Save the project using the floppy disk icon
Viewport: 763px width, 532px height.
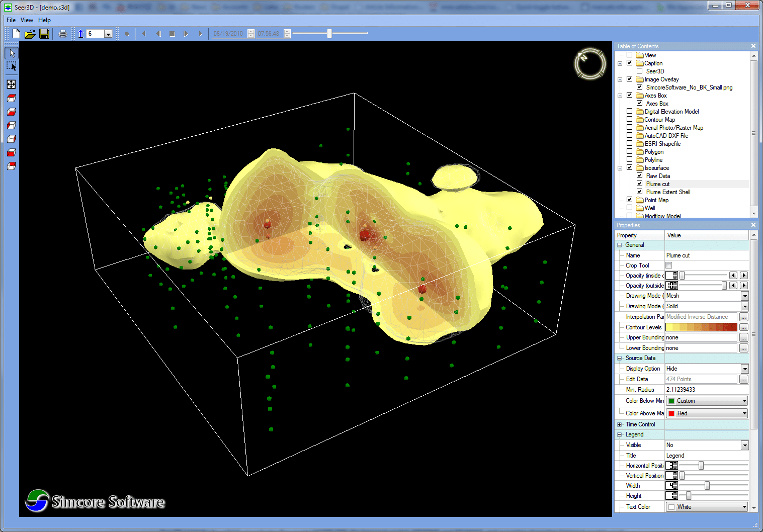pyautogui.click(x=44, y=34)
